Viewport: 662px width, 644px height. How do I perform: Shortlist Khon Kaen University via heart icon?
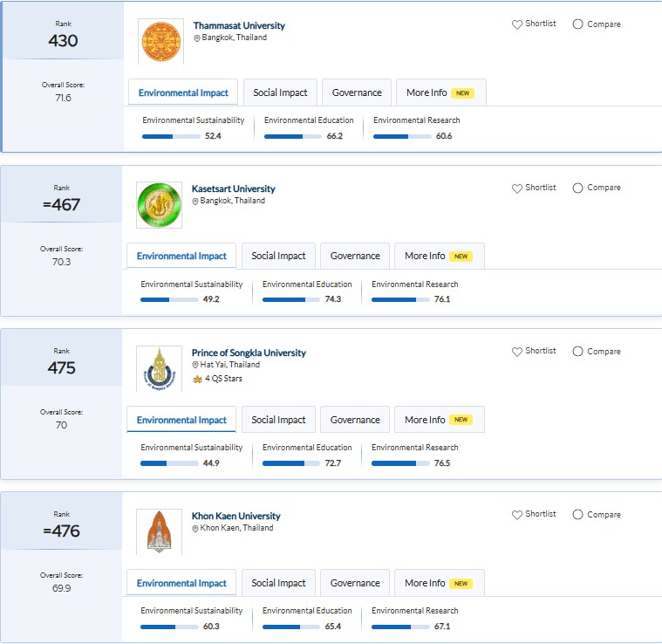tap(517, 515)
